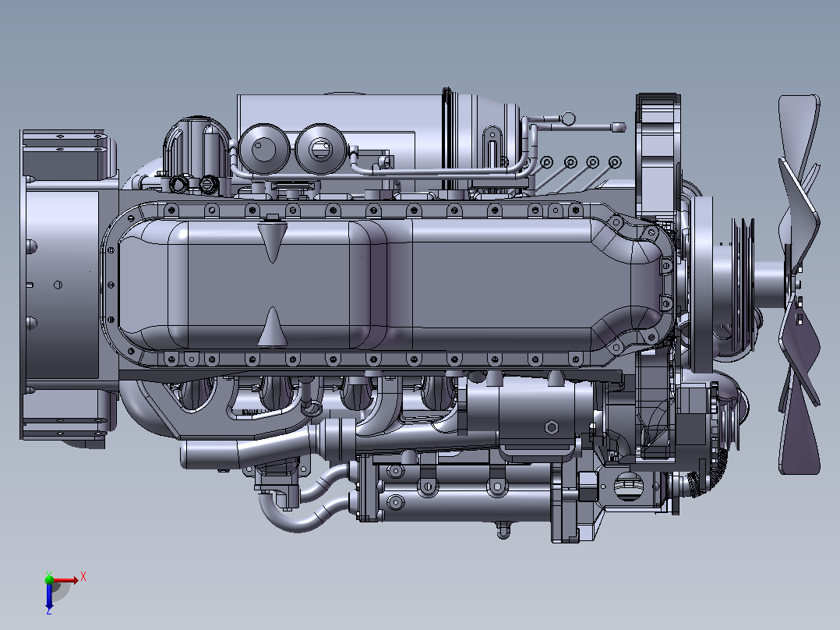The height and width of the screenshot is (630, 840).
Task: Select the cooling fan on the engine model
Action: (799, 284)
